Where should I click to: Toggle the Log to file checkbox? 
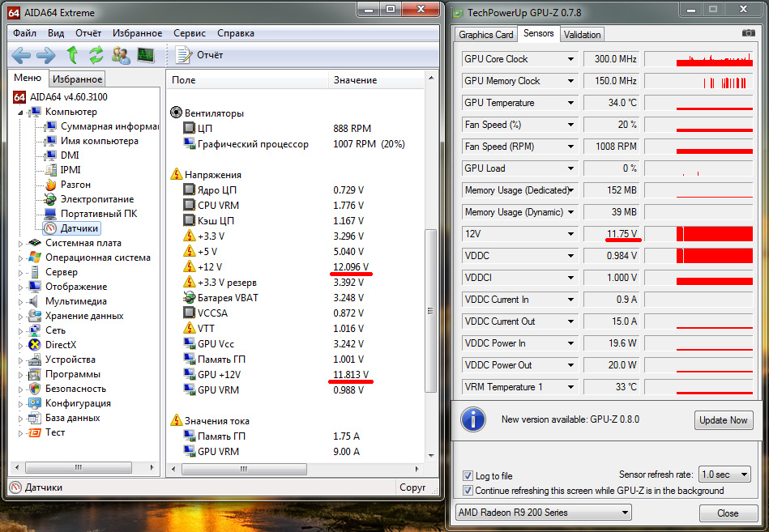click(x=468, y=475)
